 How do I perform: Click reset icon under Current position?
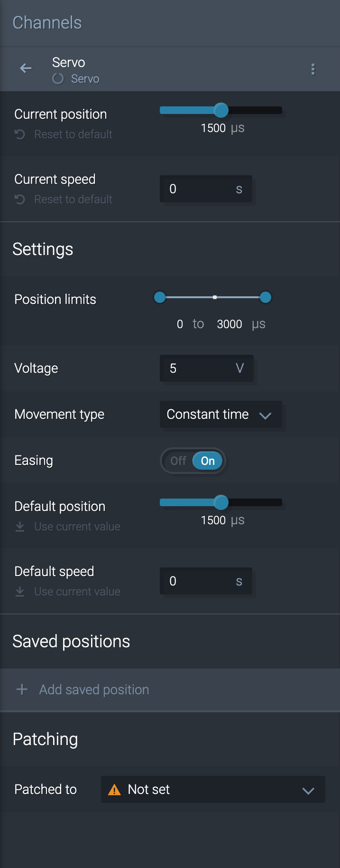tap(20, 134)
